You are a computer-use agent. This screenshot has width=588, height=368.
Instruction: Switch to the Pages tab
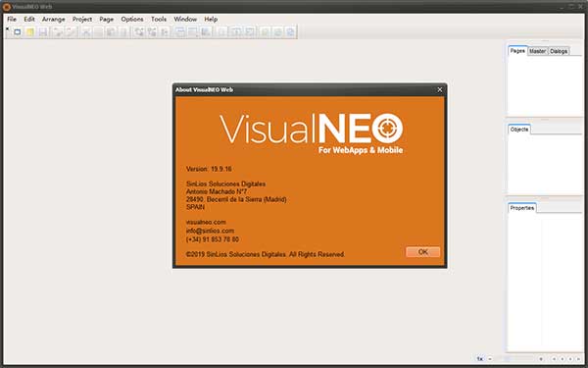pos(517,51)
